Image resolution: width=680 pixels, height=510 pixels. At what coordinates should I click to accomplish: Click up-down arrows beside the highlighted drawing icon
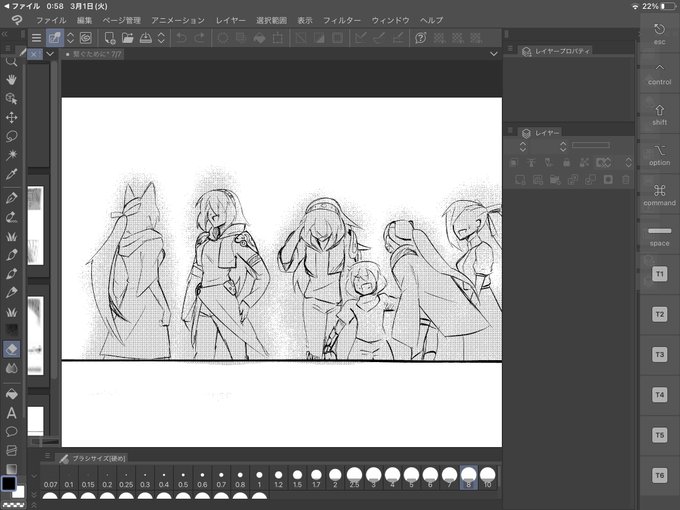click(70, 38)
